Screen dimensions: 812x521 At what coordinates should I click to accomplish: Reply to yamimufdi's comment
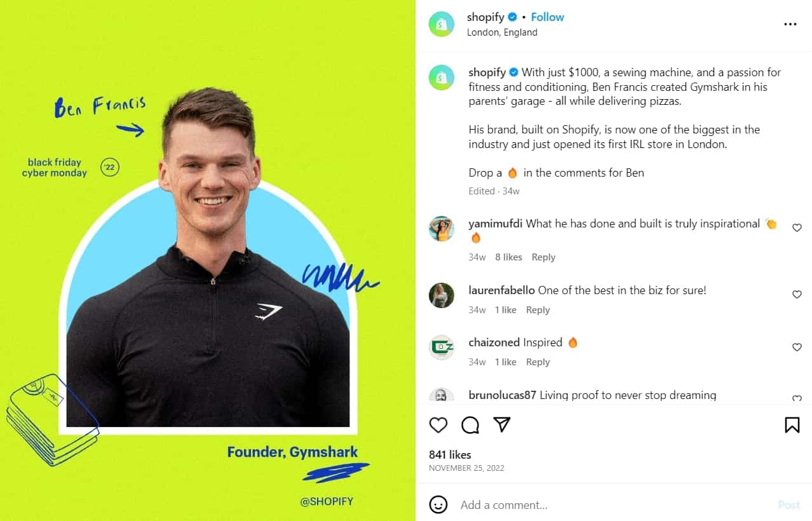point(543,257)
